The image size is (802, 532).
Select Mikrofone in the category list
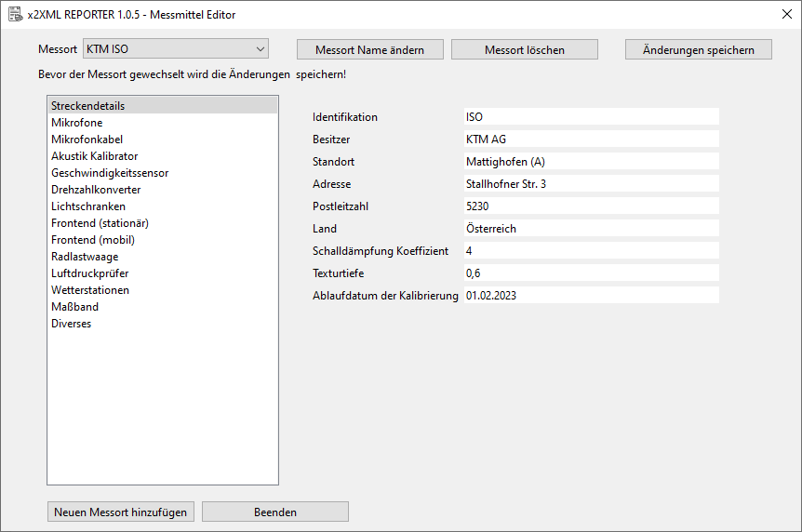[77, 123]
